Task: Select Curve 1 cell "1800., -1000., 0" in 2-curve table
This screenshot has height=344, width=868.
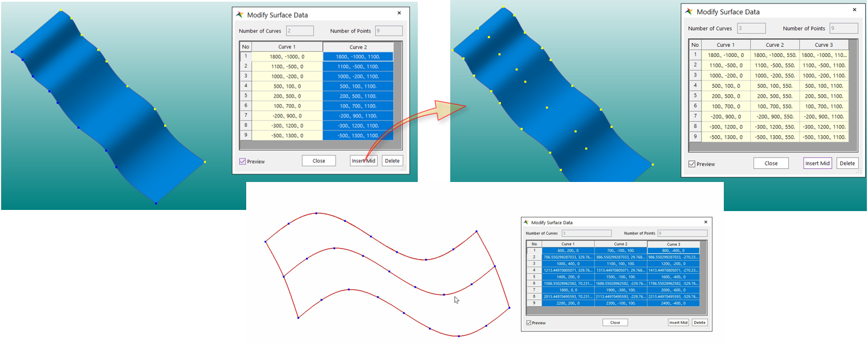Action: 287,56
